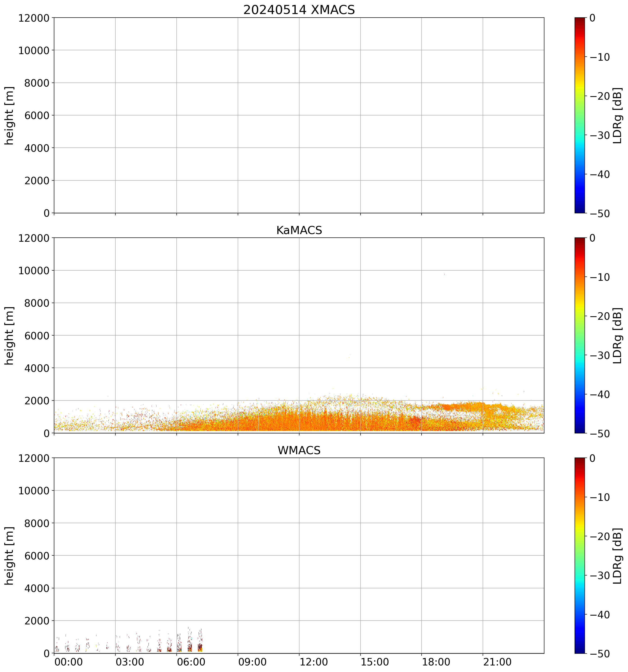Click the KaMACS LDRg [dB] colorbar label
Image resolution: width=628 pixels, height=672 pixels.
click(x=618, y=335)
